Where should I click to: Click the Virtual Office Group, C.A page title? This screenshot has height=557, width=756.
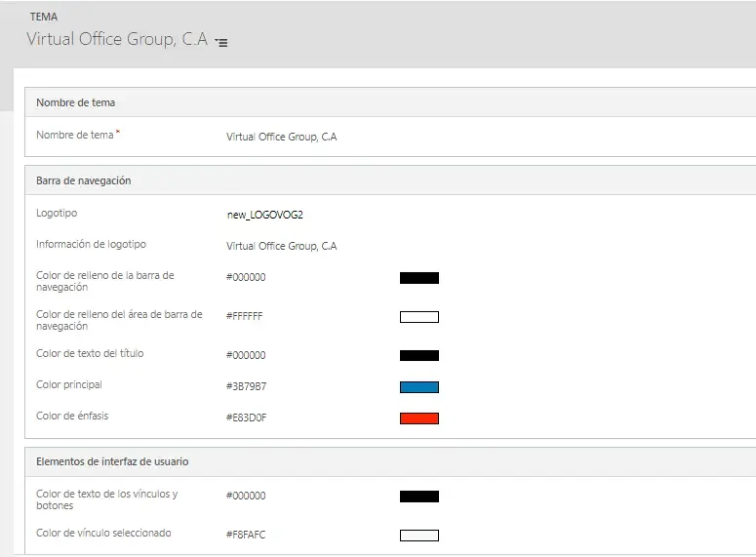click(x=117, y=40)
